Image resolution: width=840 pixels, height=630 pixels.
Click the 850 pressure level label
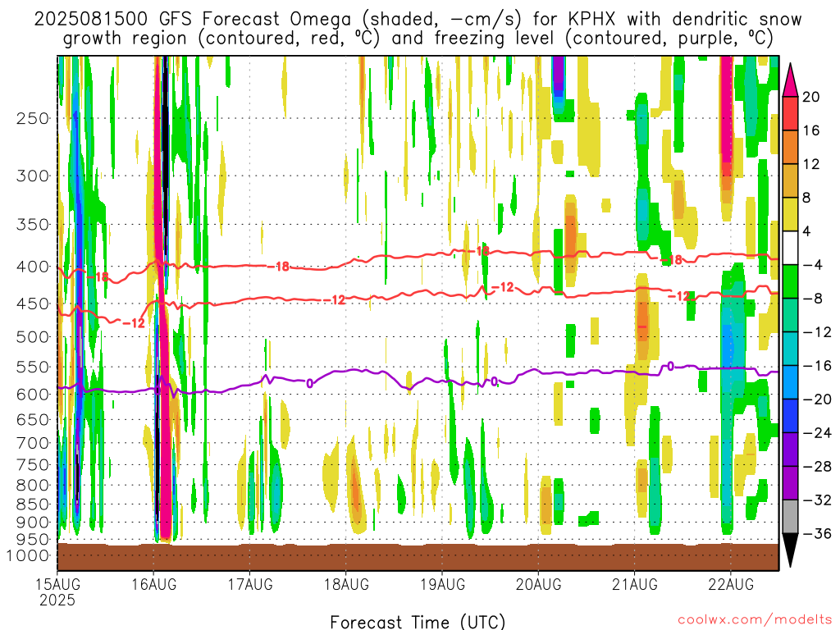click(33, 504)
